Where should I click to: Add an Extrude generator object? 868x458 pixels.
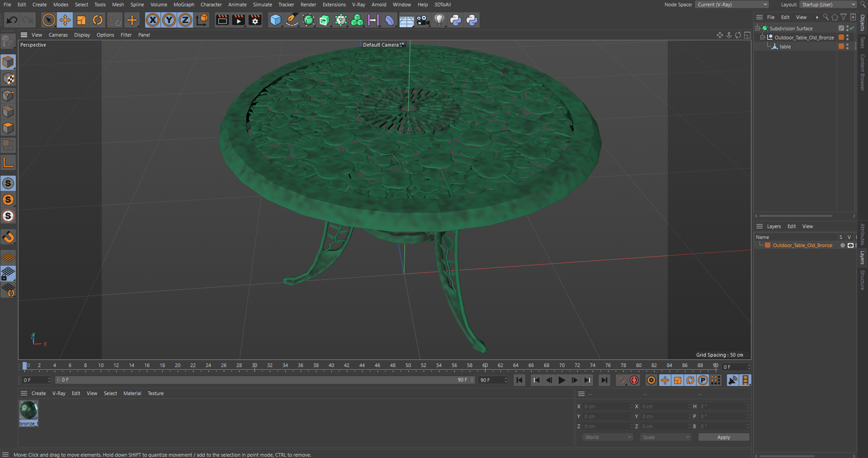pos(325,20)
